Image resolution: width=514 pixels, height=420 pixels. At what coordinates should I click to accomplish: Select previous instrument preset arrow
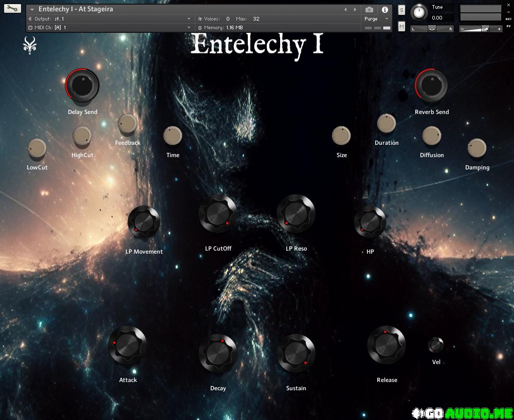click(345, 9)
